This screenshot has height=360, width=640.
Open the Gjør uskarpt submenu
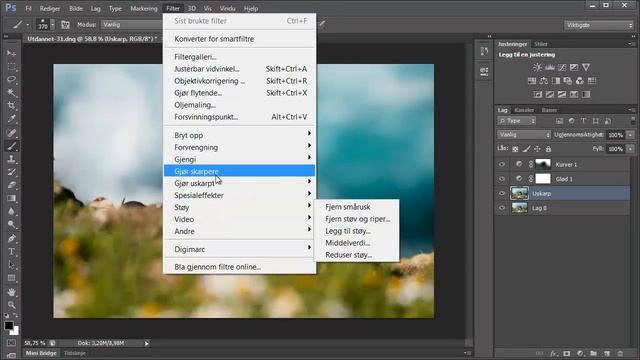point(239,183)
